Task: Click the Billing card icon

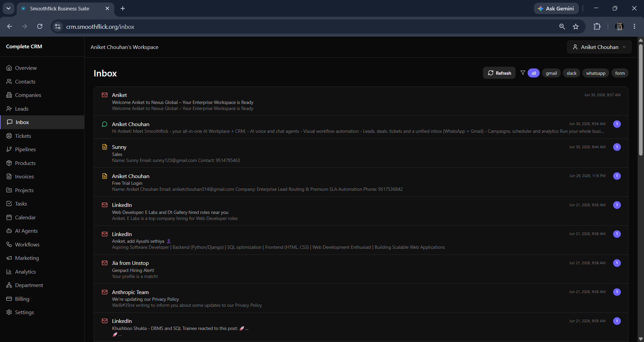Action: tap(9, 299)
